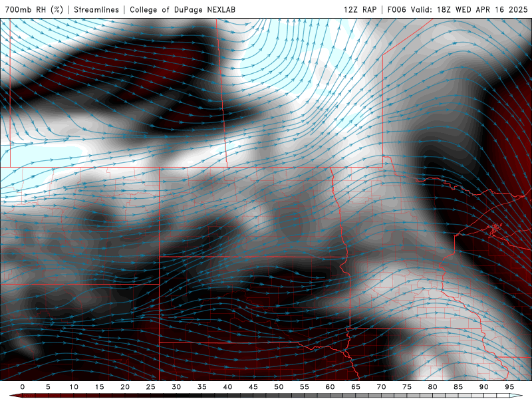Click the "90" label on the color scale
This screenshot has height=399, width=532.
pyautogui.click(x=483, y=387)
